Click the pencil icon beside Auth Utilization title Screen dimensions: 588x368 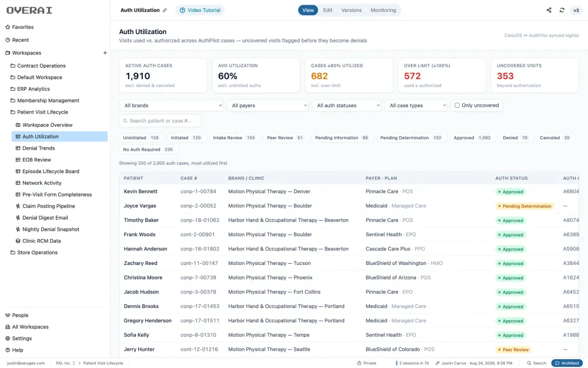165,10
